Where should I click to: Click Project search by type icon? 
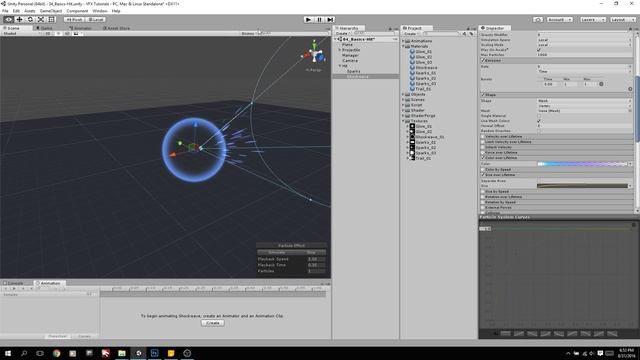[x=464, y=33]
